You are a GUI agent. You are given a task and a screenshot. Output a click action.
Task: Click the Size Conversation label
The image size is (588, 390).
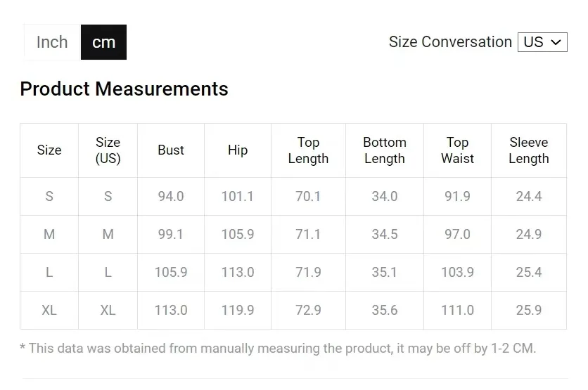point(450,42)
